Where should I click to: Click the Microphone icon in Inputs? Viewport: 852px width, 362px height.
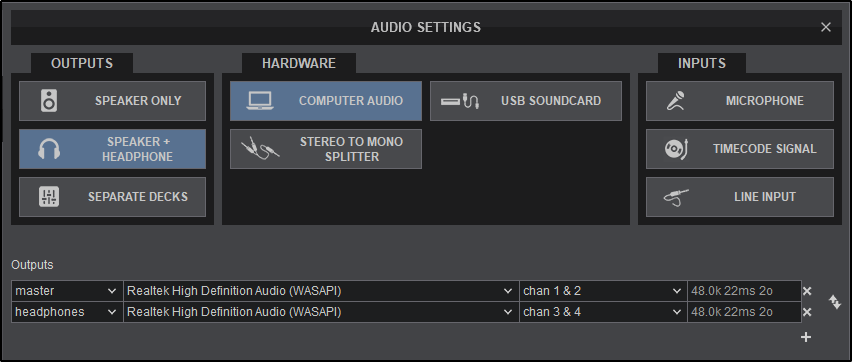[x=675, y=101]
